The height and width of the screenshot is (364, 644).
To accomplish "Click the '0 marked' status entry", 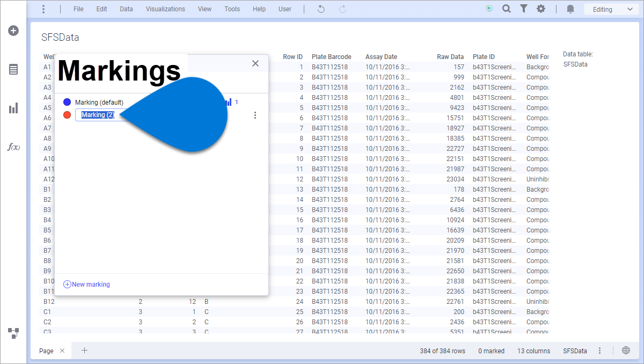I will 492,351.
